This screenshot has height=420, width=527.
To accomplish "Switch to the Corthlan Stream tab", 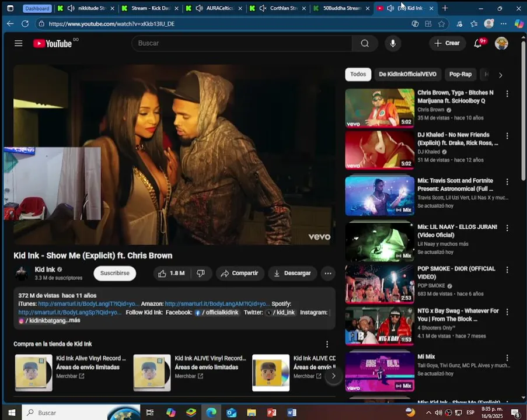I will tap(278, 8).
